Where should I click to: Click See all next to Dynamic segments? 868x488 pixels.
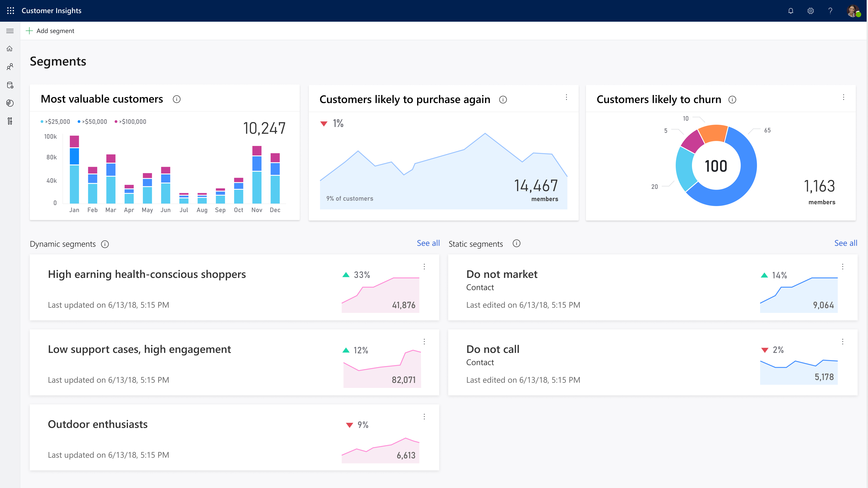click(428, 243)
